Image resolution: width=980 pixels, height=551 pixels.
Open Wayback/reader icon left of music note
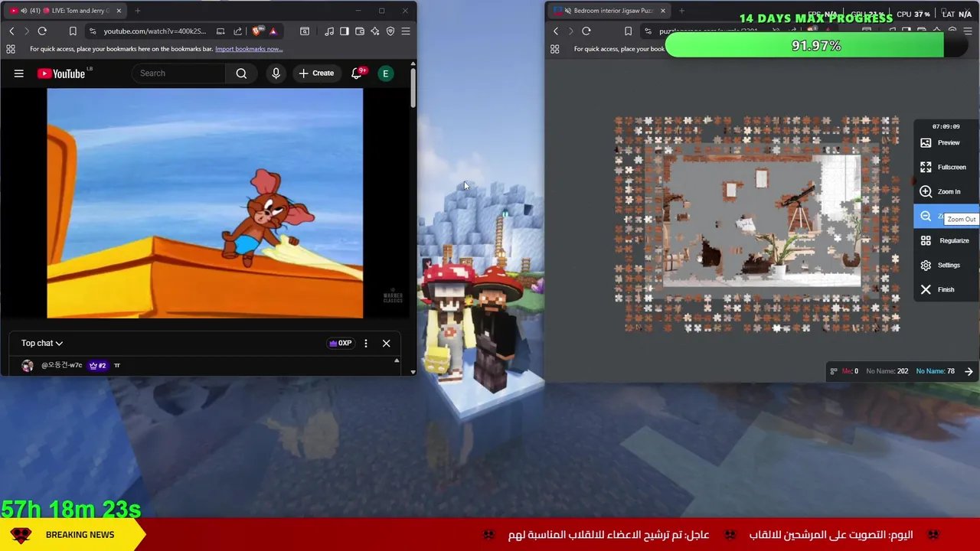[x=305, y=31]
